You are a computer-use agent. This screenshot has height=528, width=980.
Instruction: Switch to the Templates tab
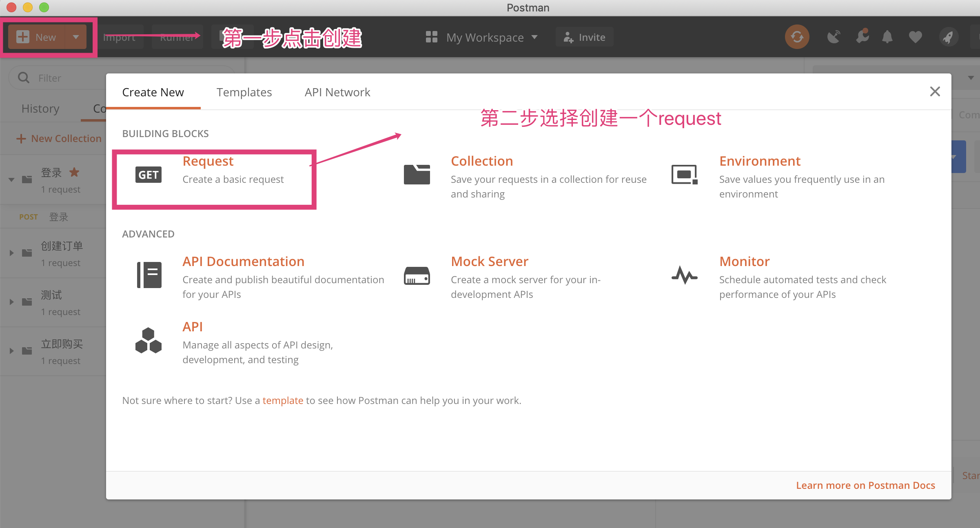[244, 92]
